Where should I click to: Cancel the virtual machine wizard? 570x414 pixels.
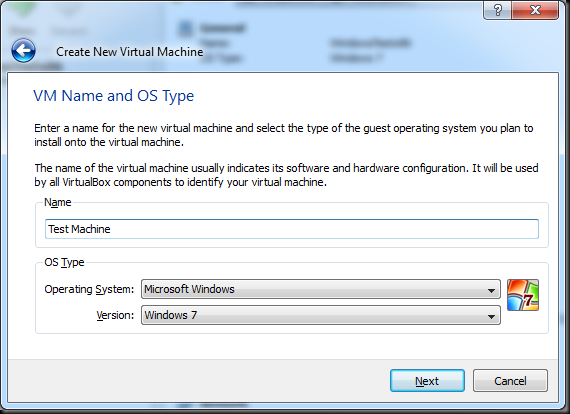point(510,381)
